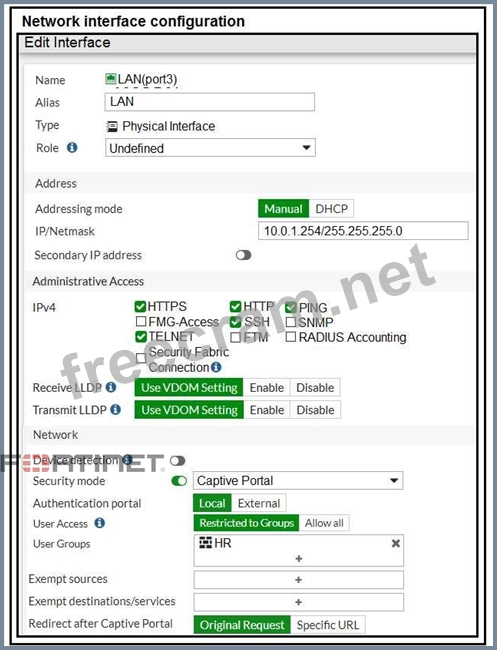Viewport: 497px width, 650px height.
Task: Expand the Captive Portal security mode dropdown
Action: 298,480
